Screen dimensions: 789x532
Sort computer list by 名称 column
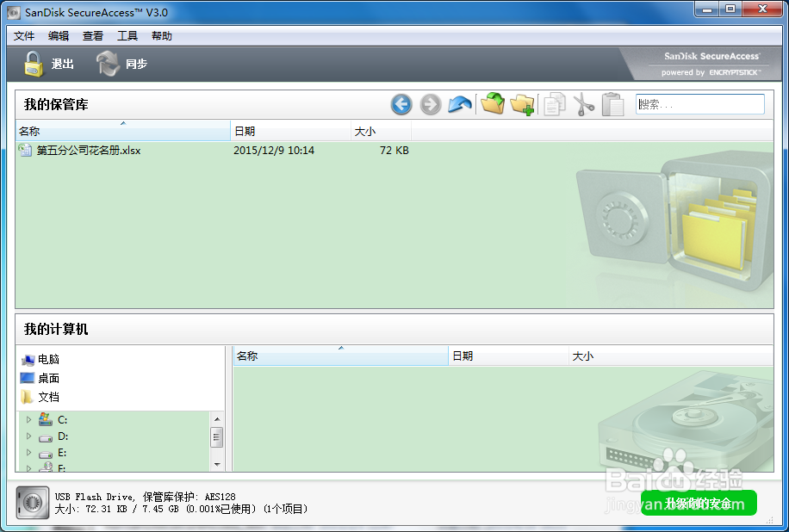340,356
